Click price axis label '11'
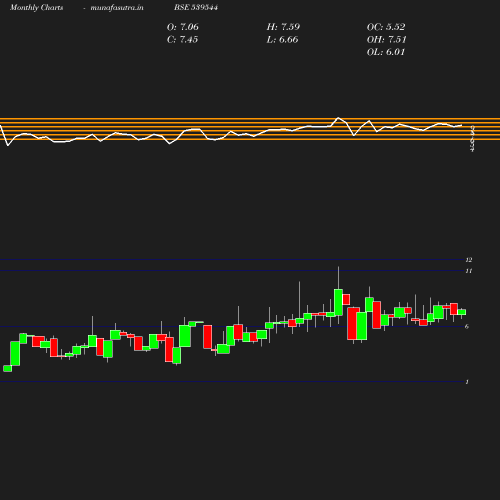 (469, 271)
